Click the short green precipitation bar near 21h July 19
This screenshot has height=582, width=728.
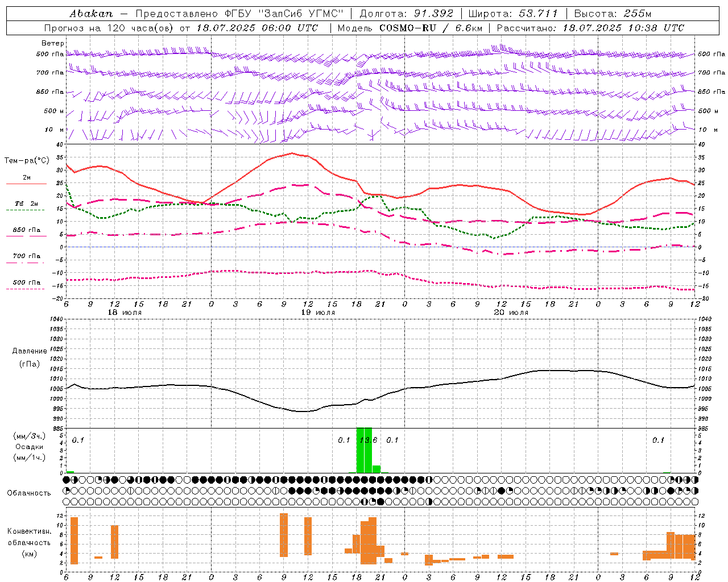click(x=377, y=469)
